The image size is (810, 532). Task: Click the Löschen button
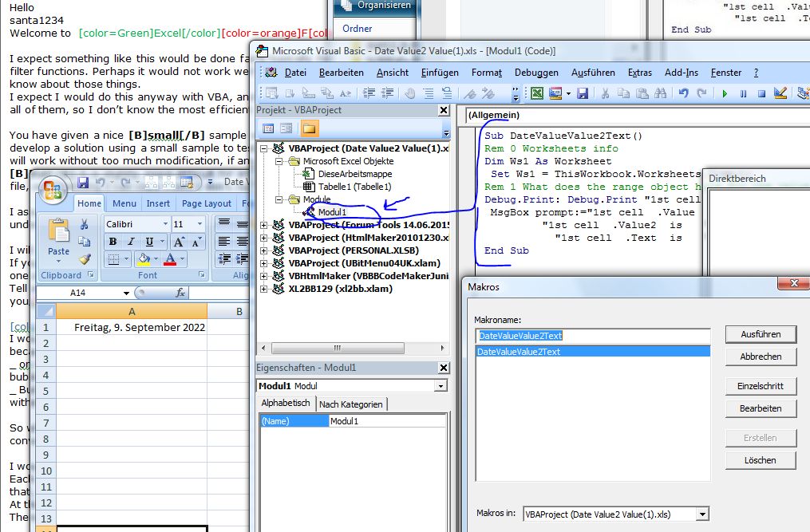pyautogui.click(x=761, y=459)
